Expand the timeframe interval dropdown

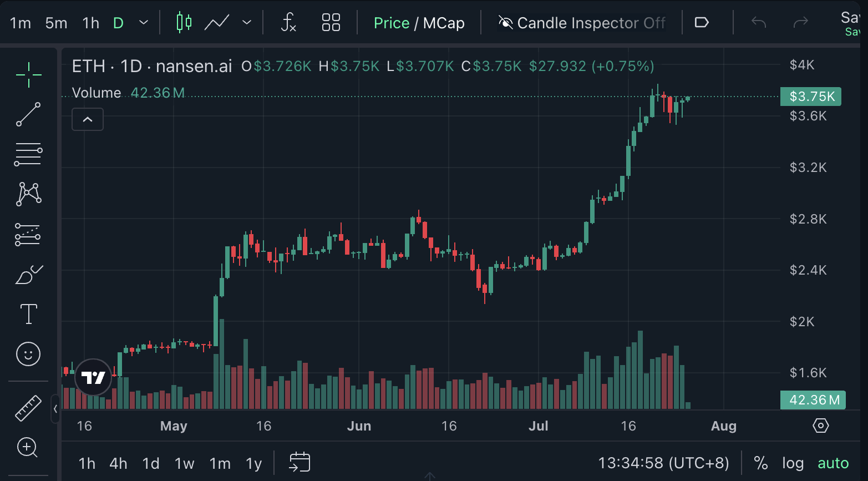click(x=144, y=23)
